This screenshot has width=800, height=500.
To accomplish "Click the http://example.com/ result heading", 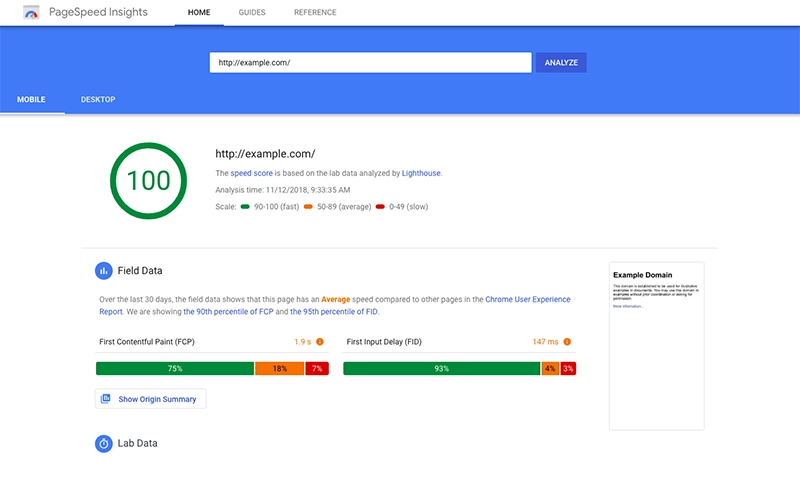I will tap(265, 154).
